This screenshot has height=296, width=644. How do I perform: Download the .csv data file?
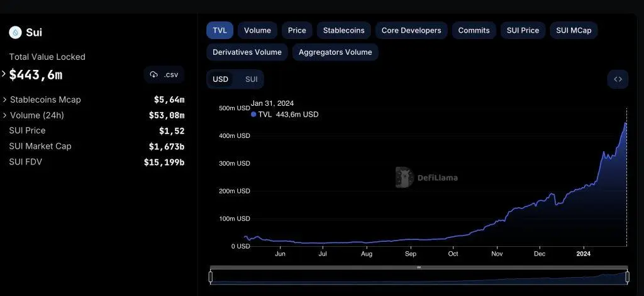[164, 75]
